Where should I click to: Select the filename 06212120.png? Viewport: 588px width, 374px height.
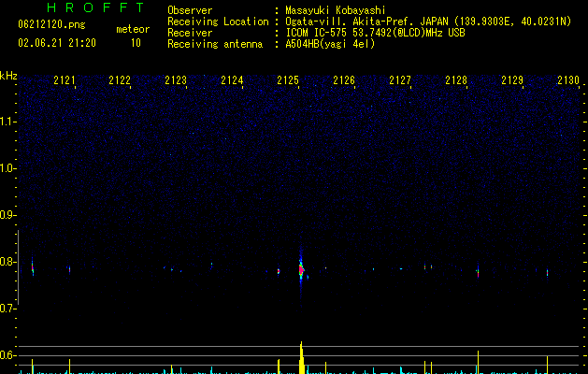51,25
